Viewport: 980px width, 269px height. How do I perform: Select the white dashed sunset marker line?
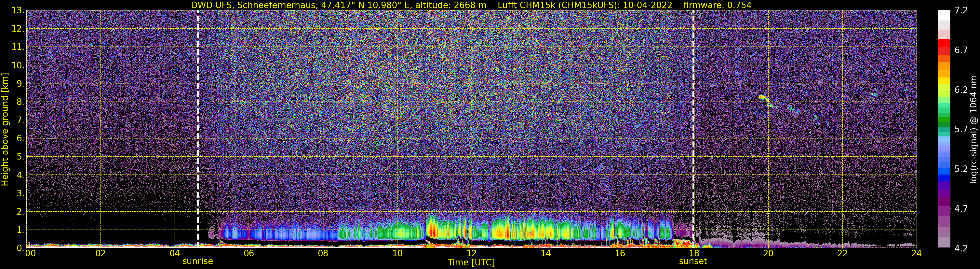coord(693,129)
